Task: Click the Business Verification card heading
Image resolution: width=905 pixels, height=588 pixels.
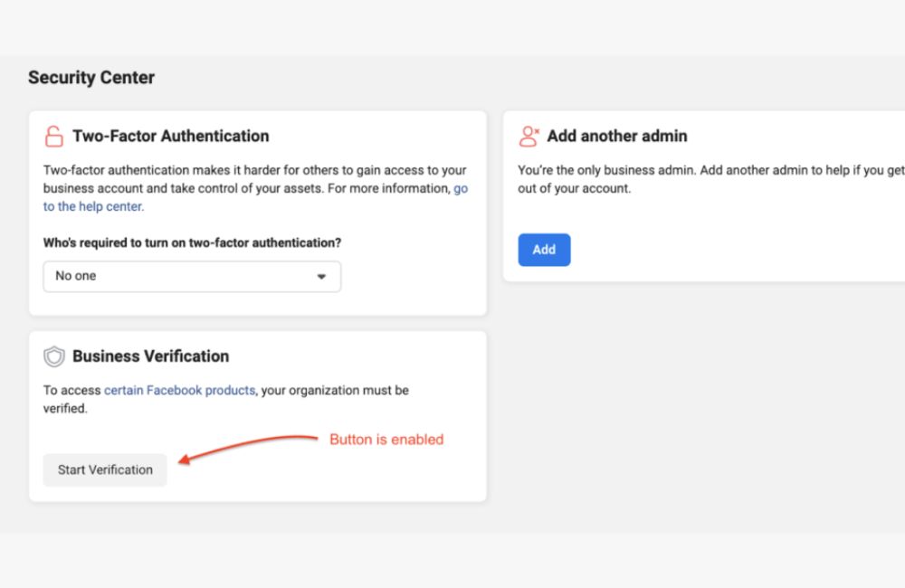Action: [150, 356]
